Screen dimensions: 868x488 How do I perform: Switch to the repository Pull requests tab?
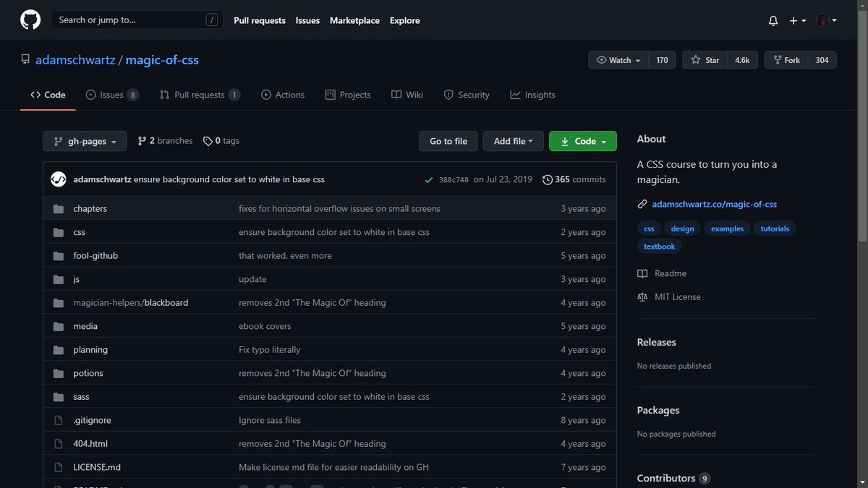coord(200,95)
